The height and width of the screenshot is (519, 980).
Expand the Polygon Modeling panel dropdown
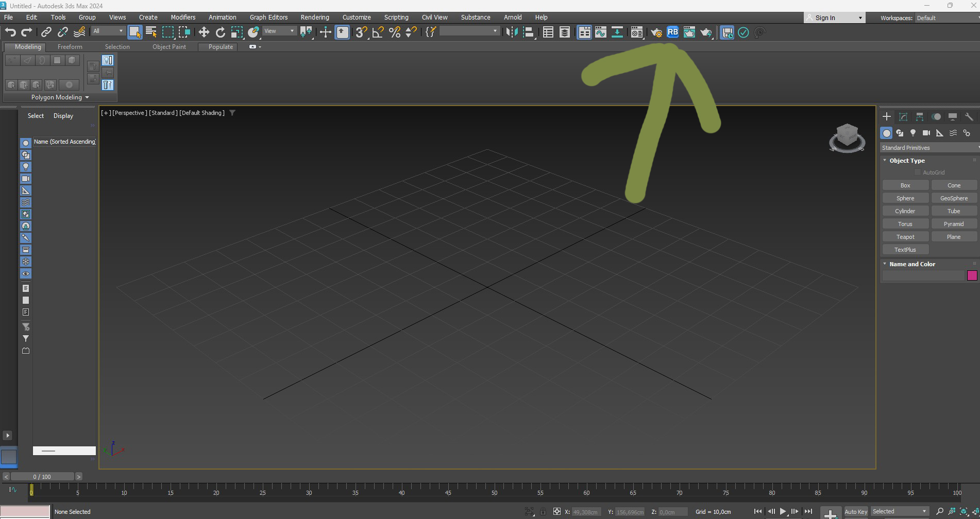pyautogui.click(x=60, y=97)
